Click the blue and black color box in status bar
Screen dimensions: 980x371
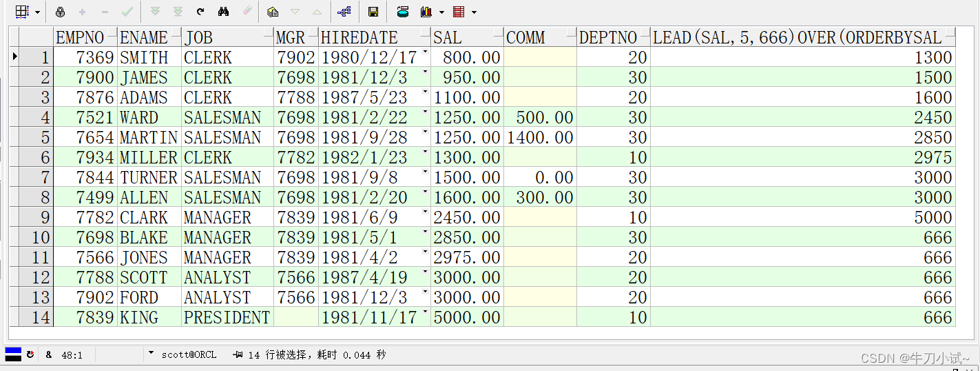coord(13,354)
